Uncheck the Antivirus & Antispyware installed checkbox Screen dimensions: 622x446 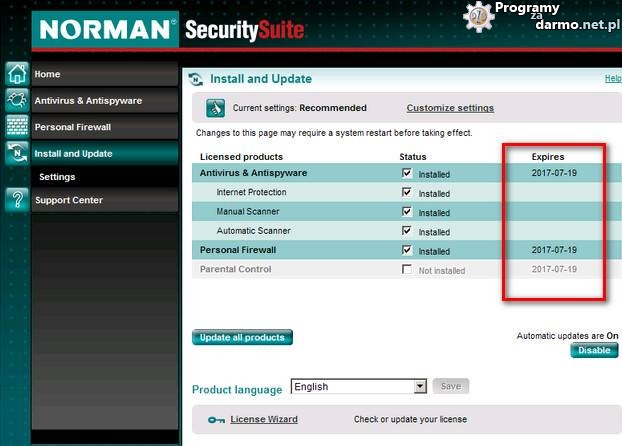(x=406, y=173)
